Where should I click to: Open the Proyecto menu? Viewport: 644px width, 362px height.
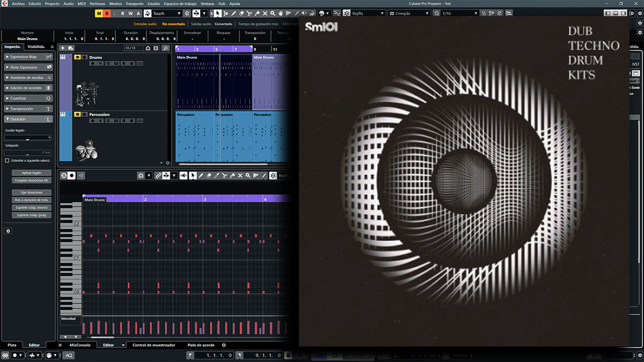point(52,3)
